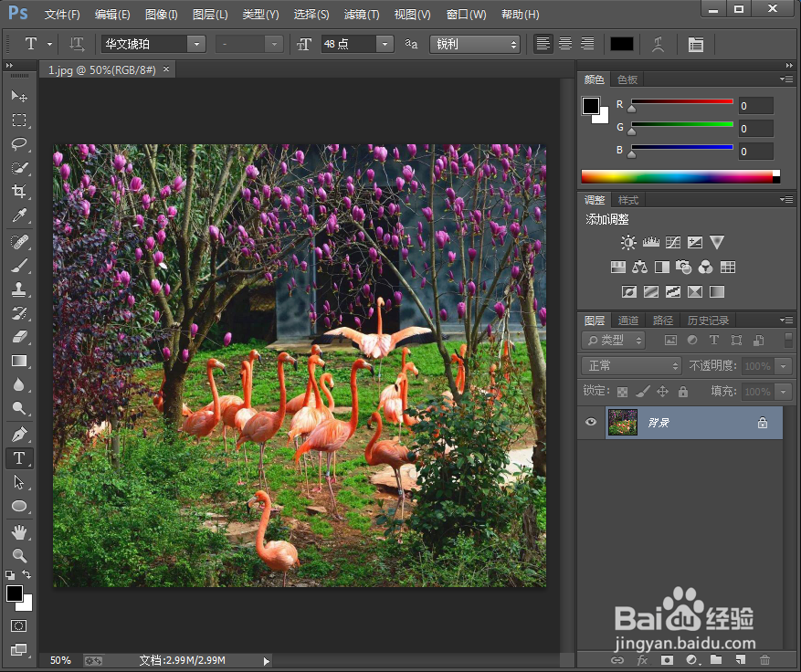Open blend mode dropdown 正常

click(x=632, y=365)
